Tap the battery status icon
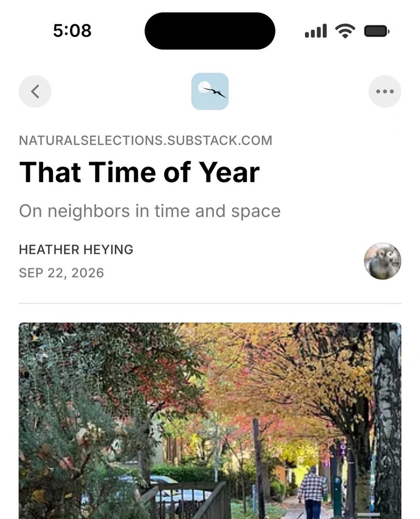 point(377,31)
